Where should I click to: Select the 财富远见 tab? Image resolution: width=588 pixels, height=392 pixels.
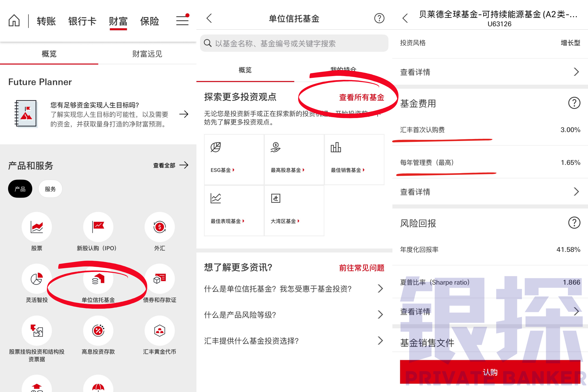click(x=147, y=54)
